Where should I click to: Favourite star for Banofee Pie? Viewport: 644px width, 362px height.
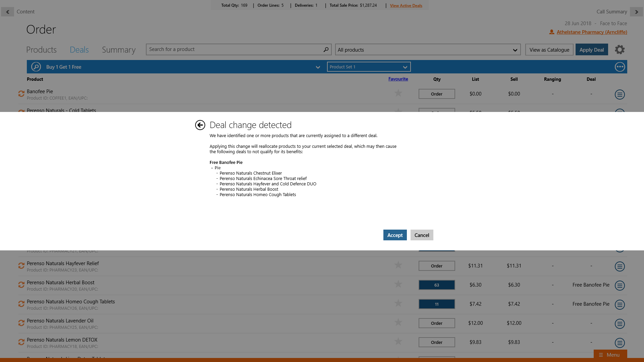[398, 93]
